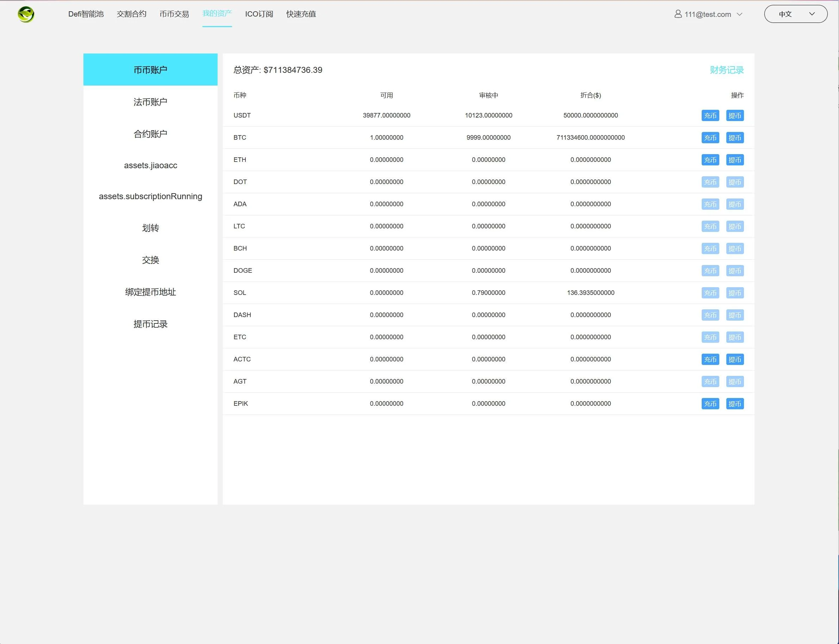View 提币记录 withdrawal records
Screen dimensions: 839x644
(x=150, y=324)
